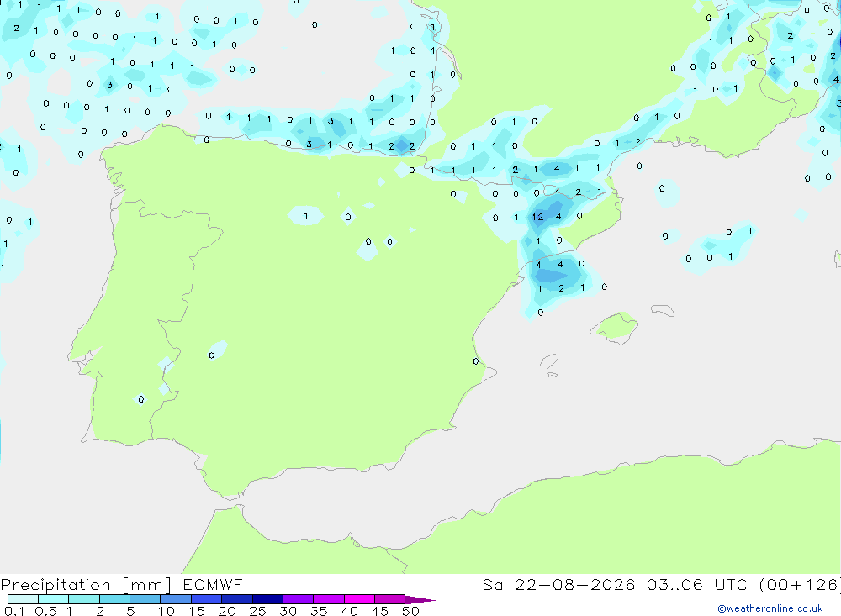841x616 pixels.
Task: Click the 03..06 UTC time label
Action: 696,584
